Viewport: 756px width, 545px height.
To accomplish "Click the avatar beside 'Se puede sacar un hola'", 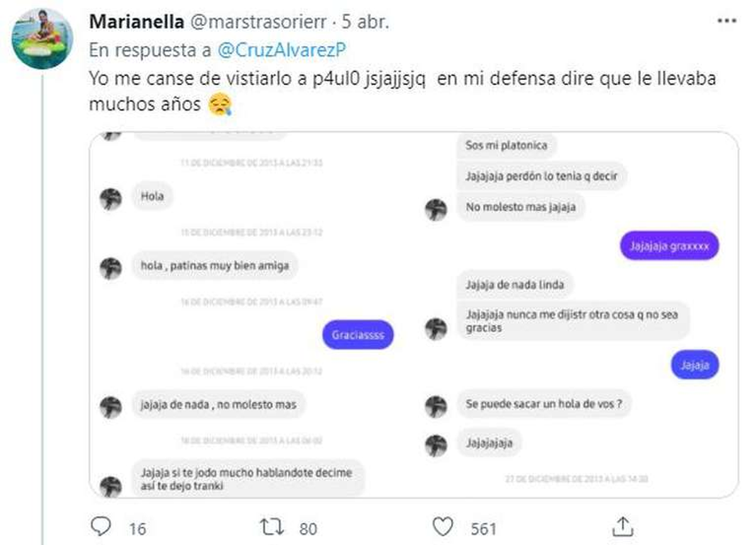I will pos(436,406).
